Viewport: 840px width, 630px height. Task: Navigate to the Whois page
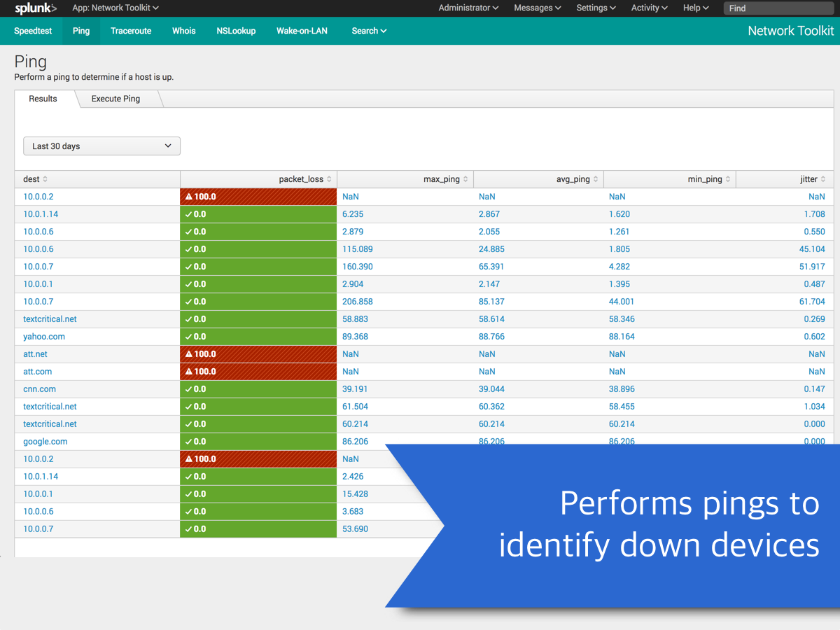point(184,31)
